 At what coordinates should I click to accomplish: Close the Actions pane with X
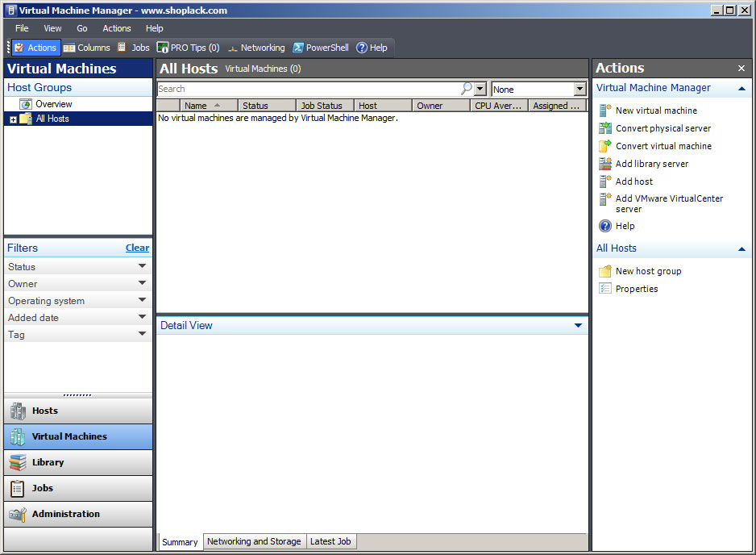tap(741, 68)
